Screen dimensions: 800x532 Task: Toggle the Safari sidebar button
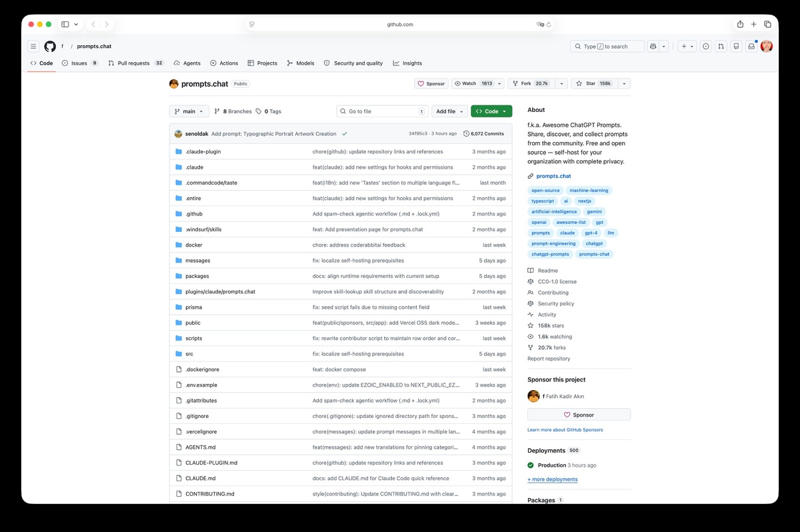pyautogui.click(x=65, y=24)
